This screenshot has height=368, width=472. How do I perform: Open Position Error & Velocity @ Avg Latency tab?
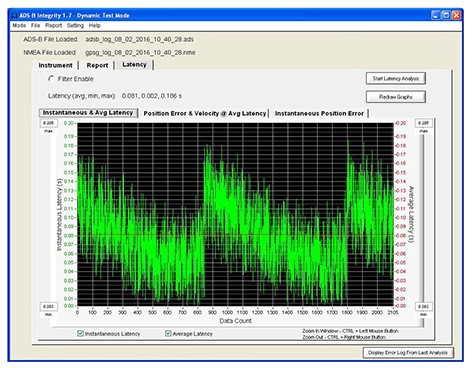pos(205,113)
